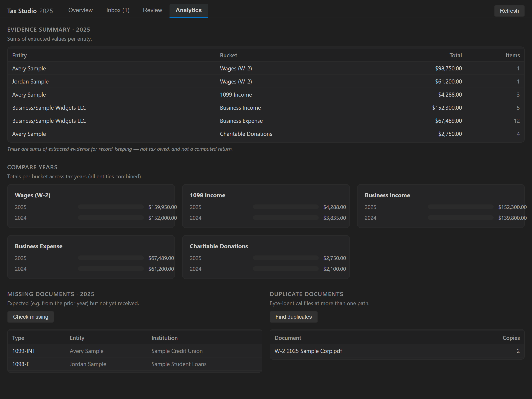This screenshot has height=399, width=532.
Task: Click the 1099 Income 2025 progress bar
Action: 286,207
